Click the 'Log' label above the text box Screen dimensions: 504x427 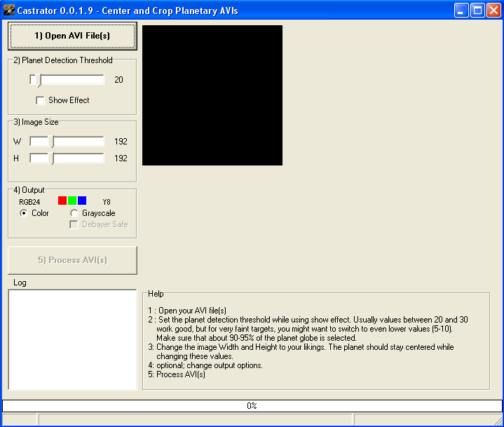[x=20, y=283]
